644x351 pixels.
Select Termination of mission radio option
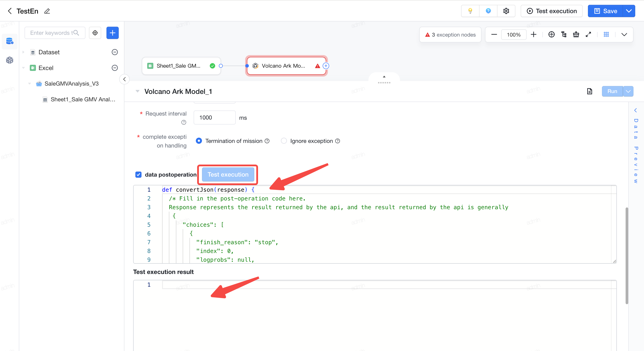199,141
